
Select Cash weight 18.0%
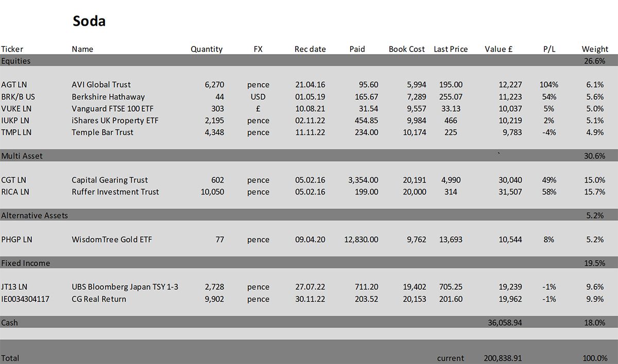pos(594,323)
